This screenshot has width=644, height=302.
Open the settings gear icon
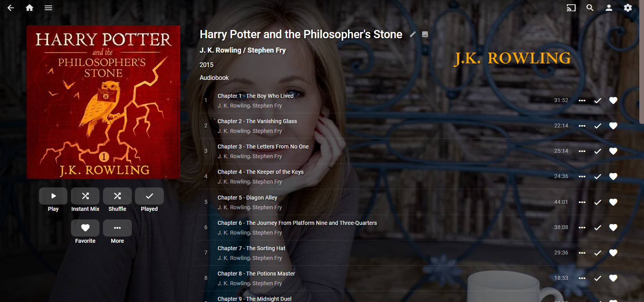click(628, 8)
